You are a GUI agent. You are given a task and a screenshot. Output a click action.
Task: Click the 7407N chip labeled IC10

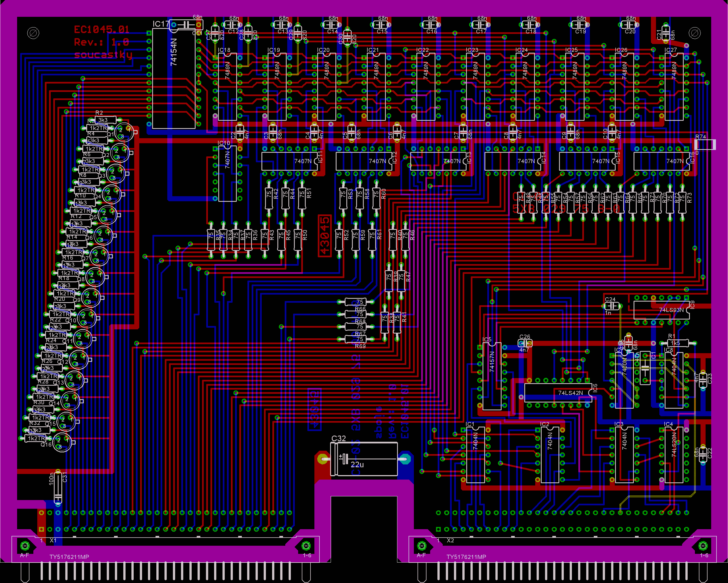pyautogui.click(x=227, y=173)
